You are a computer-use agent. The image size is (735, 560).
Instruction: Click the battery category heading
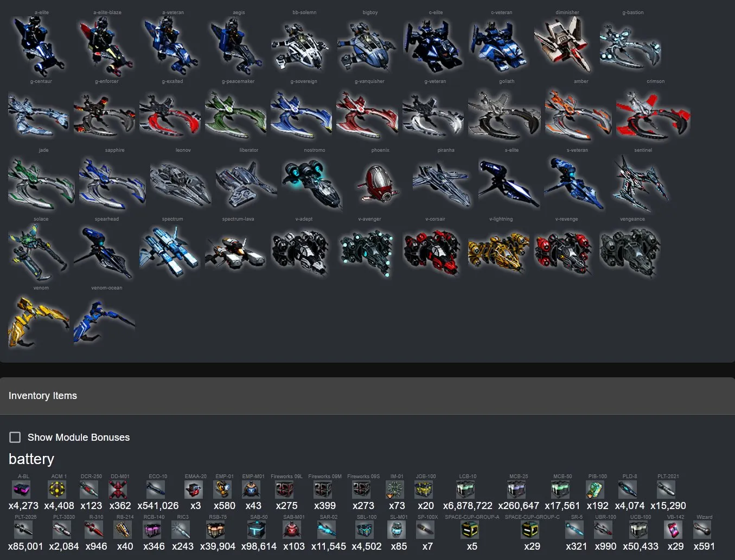(x=31, y=459)
